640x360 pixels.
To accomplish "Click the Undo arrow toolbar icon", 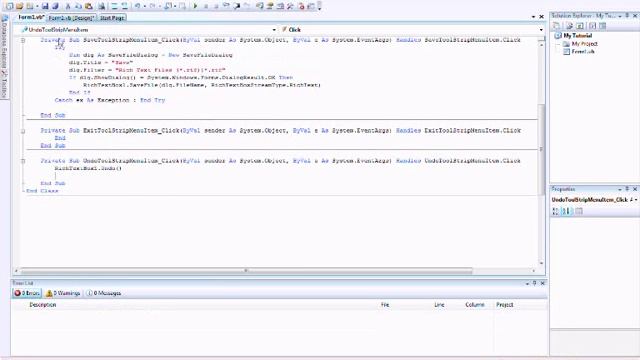I will click(x=137, y=6).
